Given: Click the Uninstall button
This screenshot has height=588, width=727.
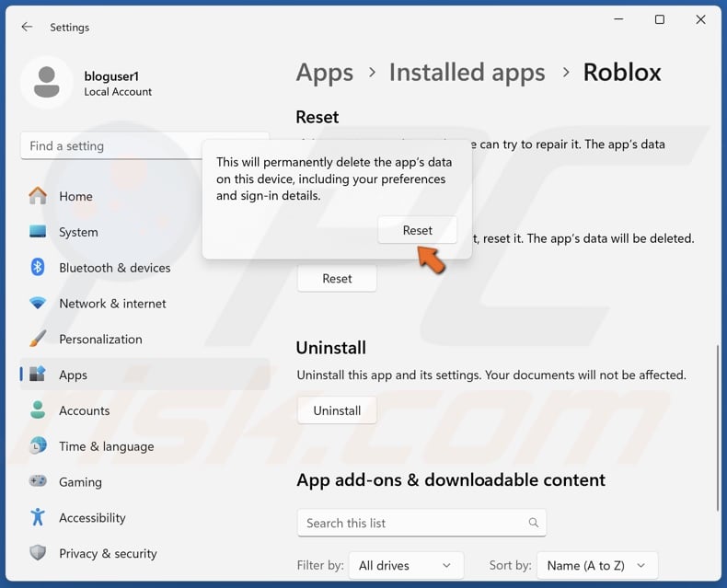Looking at the screenshot, I should pyautogui.click(x=337, y=410).
